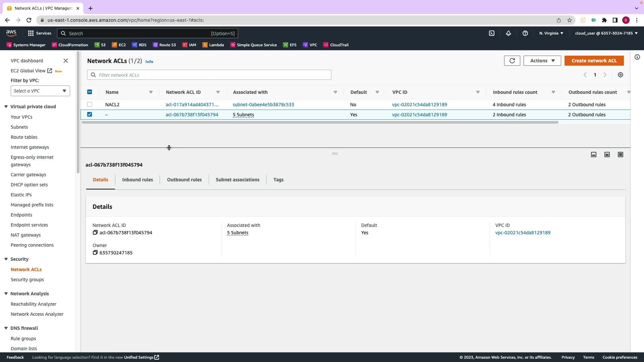Close the VPC navigation sidebar
This screenshot has height=362, width=644.
coord(66,61)
